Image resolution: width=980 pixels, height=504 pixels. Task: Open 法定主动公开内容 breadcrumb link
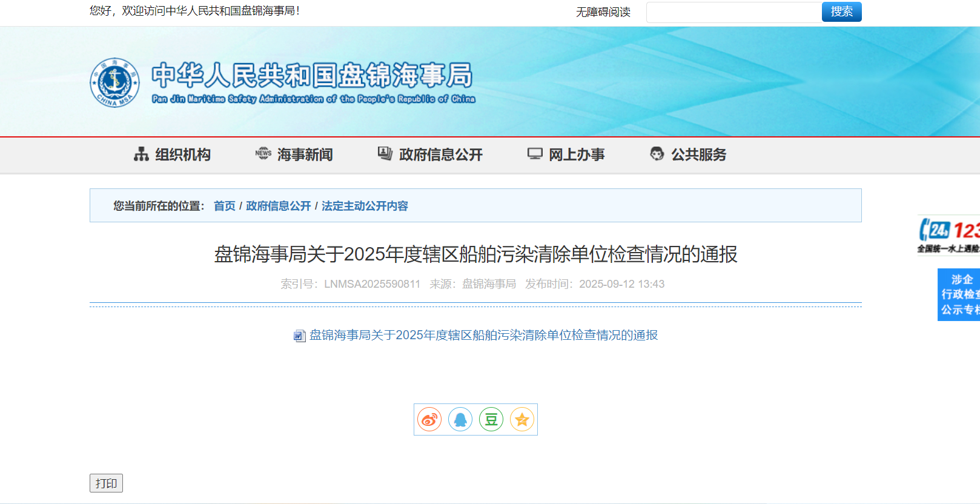point(365,206)
